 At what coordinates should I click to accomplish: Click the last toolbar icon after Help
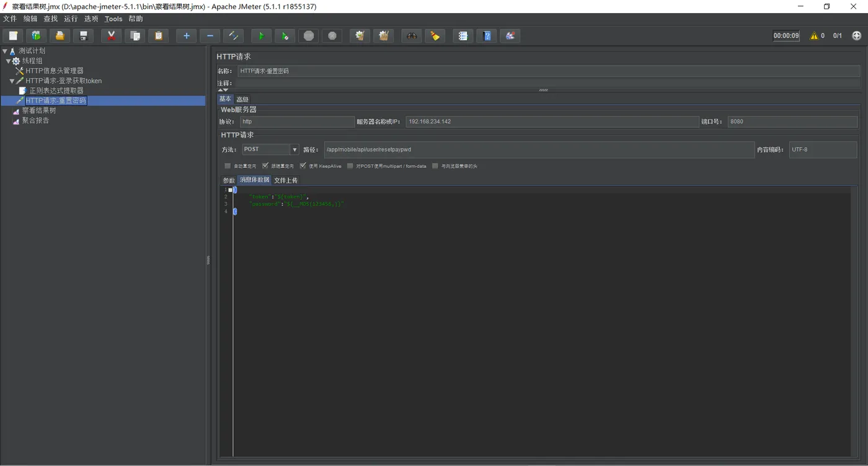510,36
